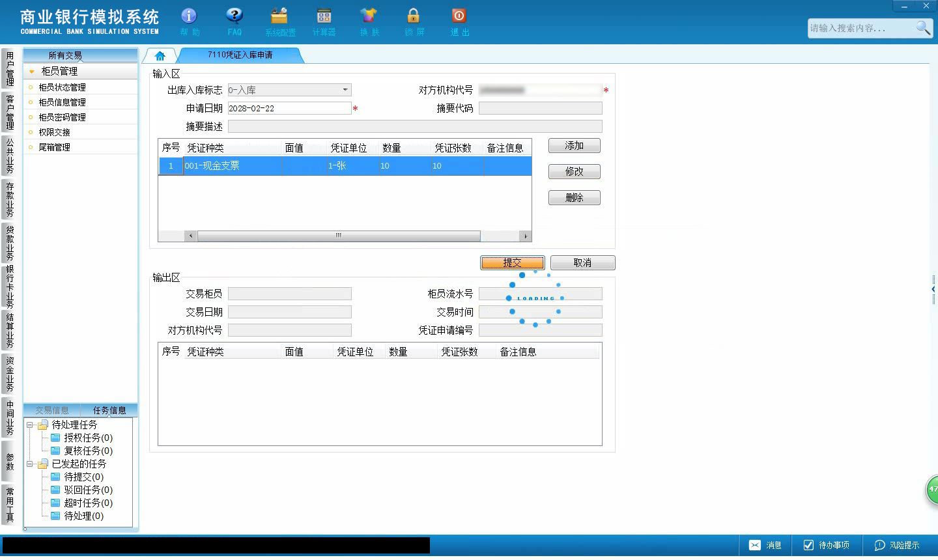
Task: Open the 帮助 help icon
Action: 189,21
